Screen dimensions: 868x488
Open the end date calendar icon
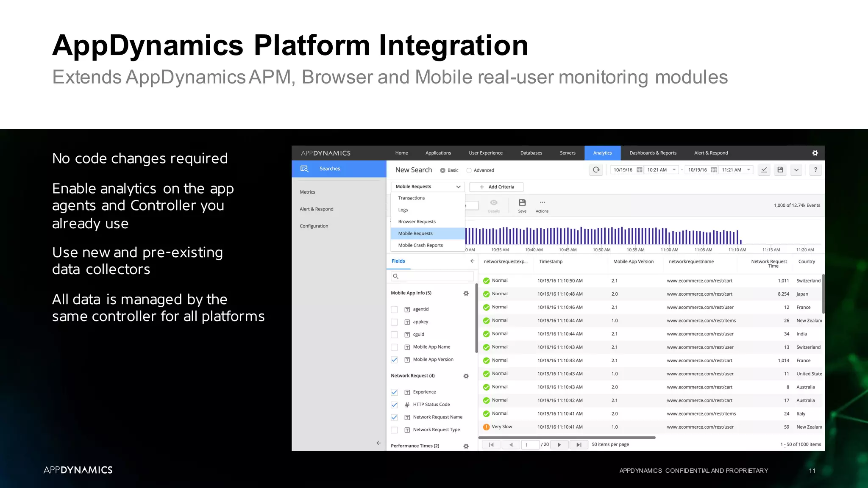coord(714,170)
